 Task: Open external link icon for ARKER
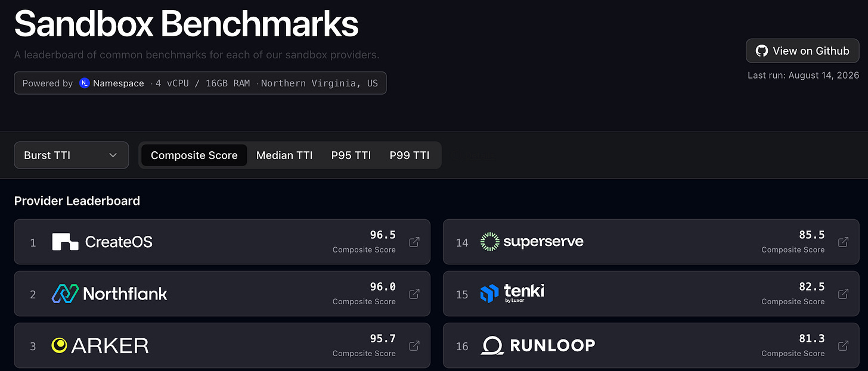414,345
